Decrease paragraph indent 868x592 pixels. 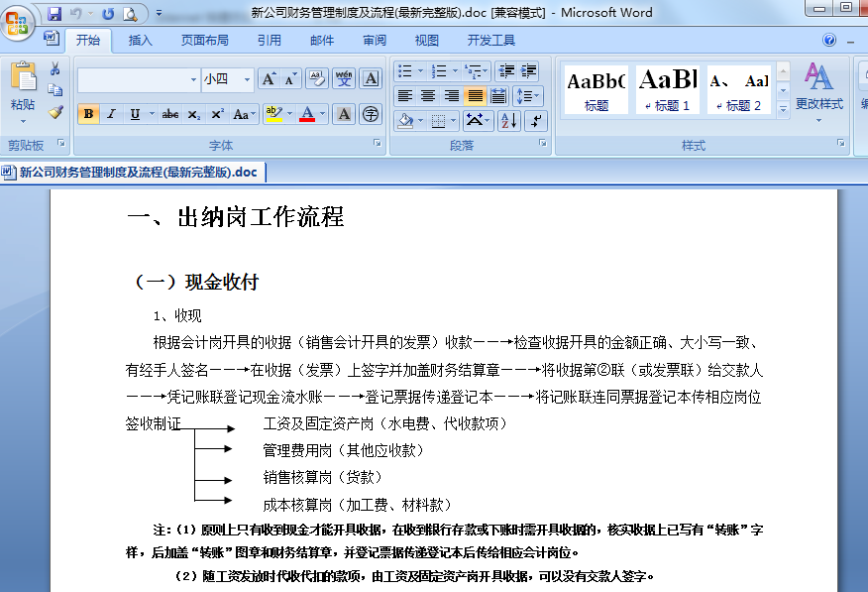pyautogui.click(x=506, y=70)
